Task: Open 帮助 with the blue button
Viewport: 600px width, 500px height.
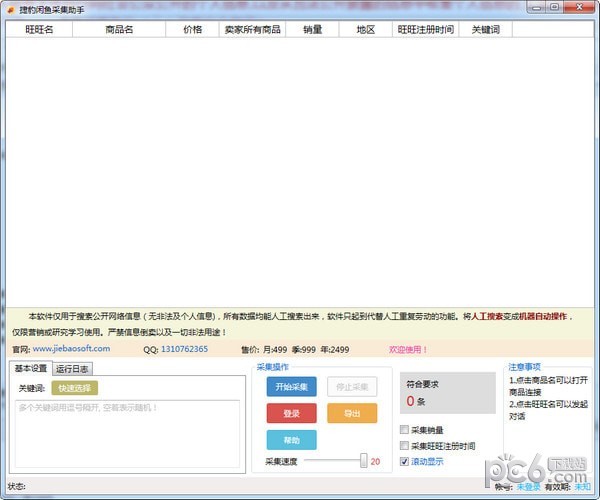Action: 292,440
